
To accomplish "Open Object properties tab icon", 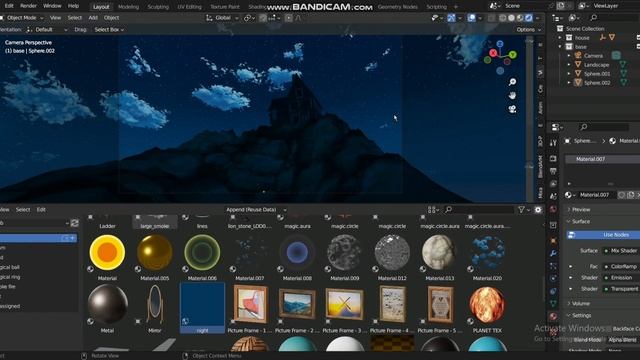I will [x=553, y=240].
